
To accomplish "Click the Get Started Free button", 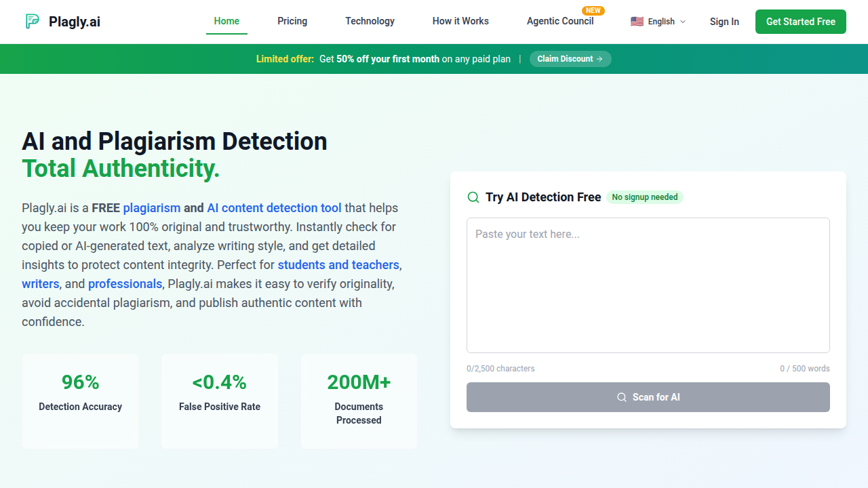I will coord(801,22).
